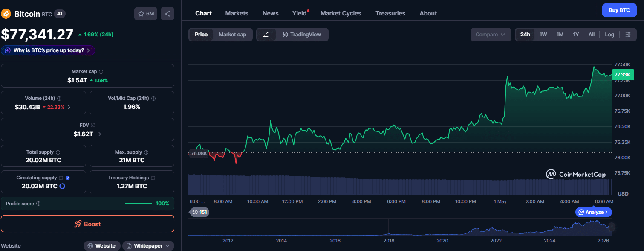Click the Buy BTC button
The height and width of the screenshot is (251, 644).
619,10
